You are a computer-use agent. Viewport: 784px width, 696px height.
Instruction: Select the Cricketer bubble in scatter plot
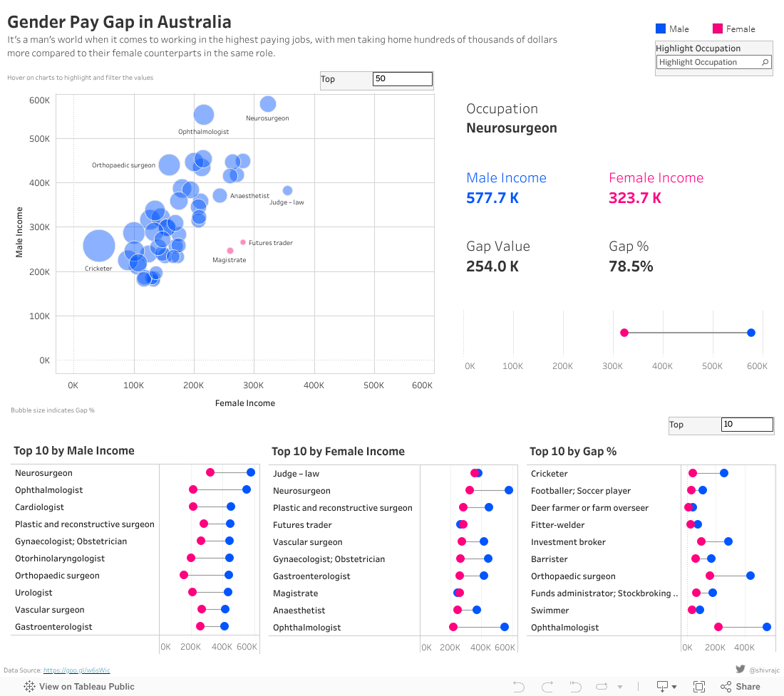(99, 246)
